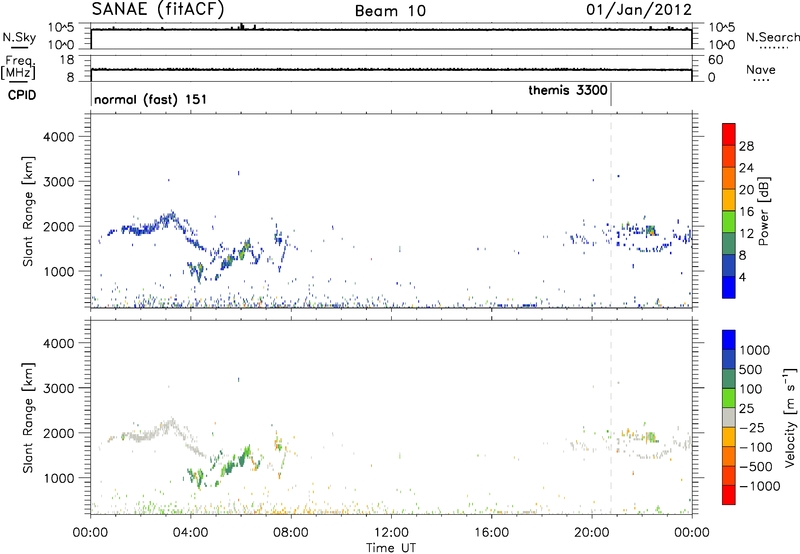Click '2000' on the Velocity panel range axis
This screenshot has height=554, width=800.
pyautogui.click(x=59, y=433)
